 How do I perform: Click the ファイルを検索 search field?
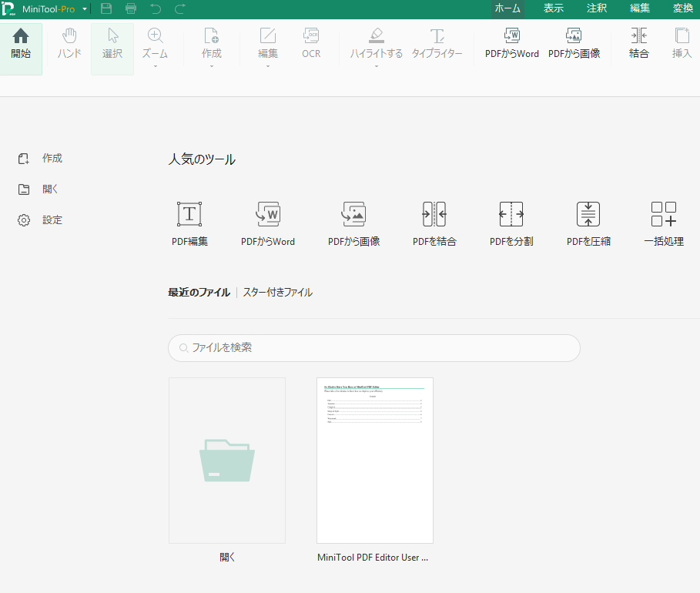pos(374,348)
